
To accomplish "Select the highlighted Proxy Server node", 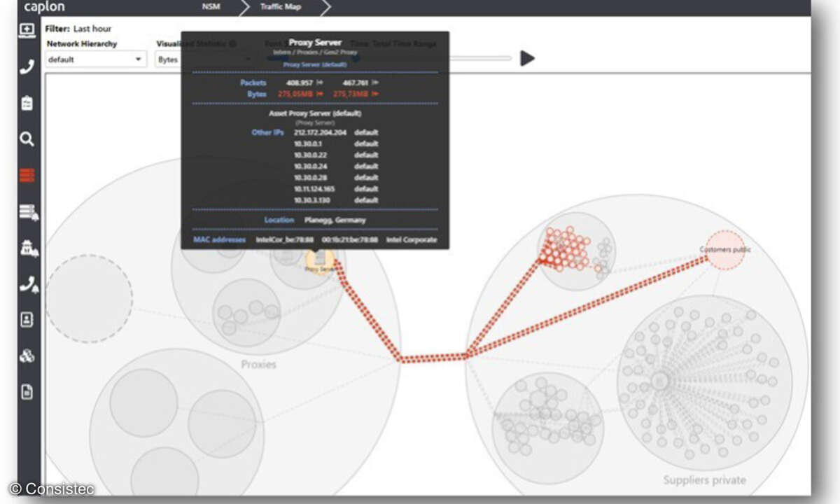I will [320, 262].
